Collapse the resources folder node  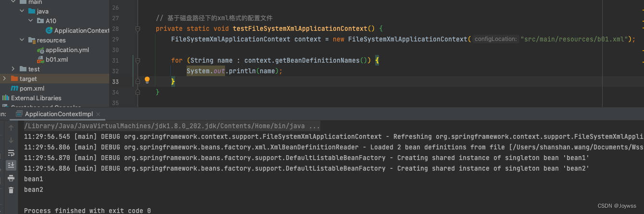pos(22,40)
